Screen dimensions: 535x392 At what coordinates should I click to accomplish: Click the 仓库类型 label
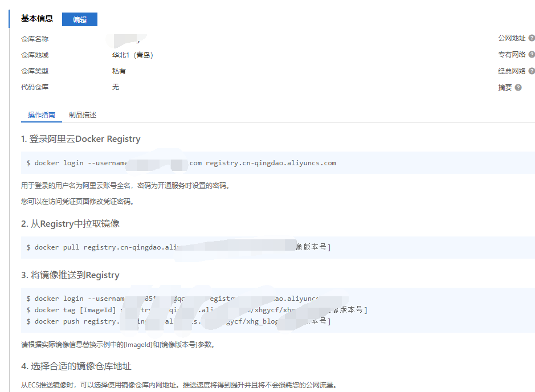[x=35, y=71]
